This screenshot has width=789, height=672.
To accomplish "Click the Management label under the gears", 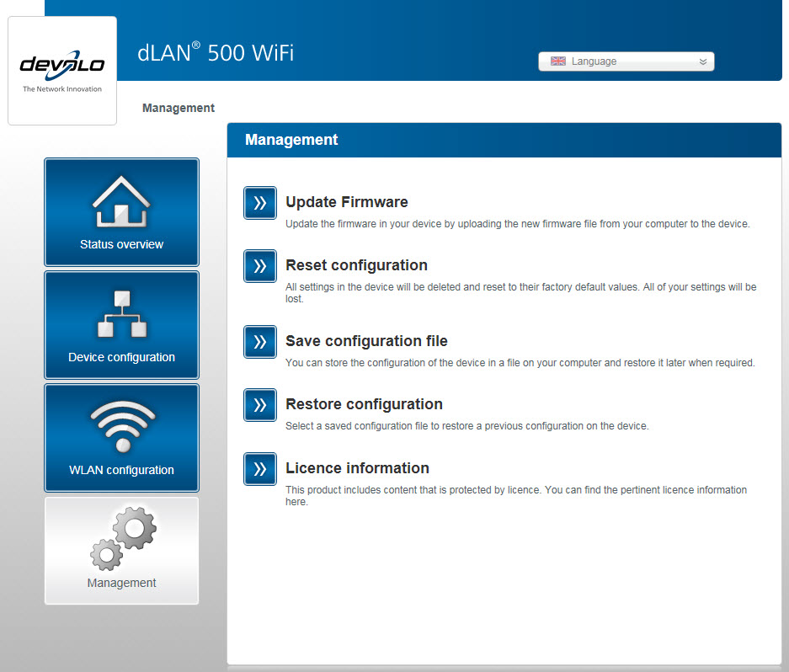I will click(121, 583).
